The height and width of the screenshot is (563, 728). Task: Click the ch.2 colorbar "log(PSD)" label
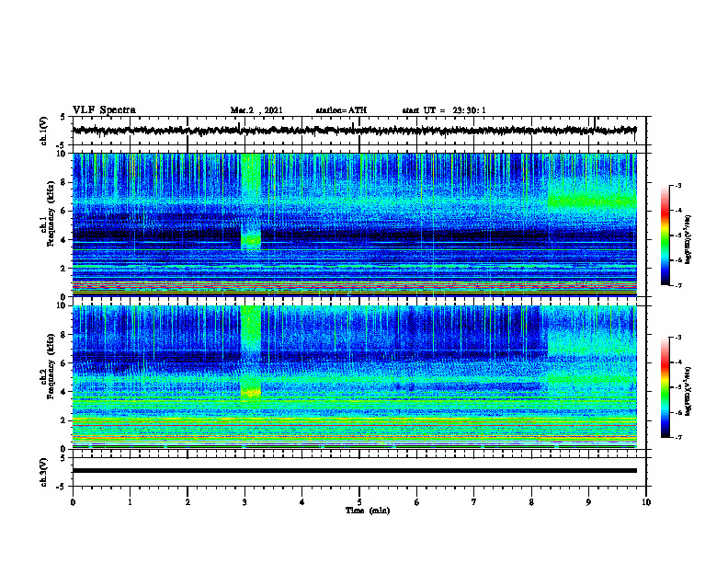tap(688, 391)
